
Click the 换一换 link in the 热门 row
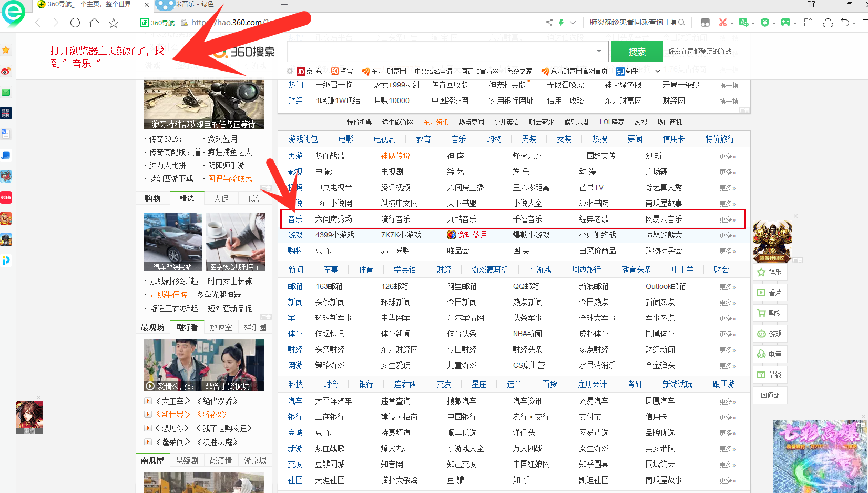(x=729, y=85)
